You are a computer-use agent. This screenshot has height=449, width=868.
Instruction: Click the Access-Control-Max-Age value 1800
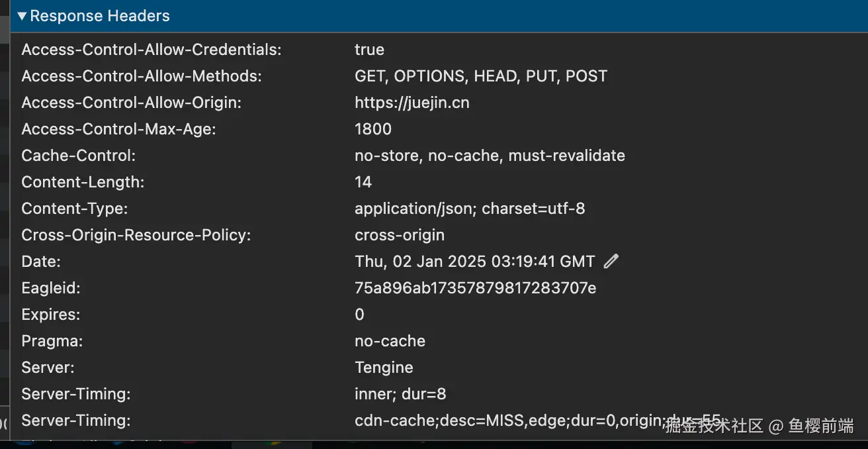[373, 129]
